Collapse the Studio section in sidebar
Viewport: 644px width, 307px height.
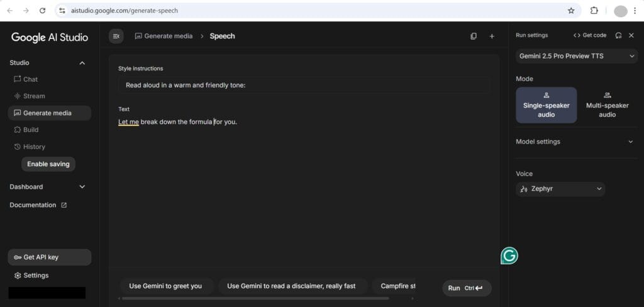(82, 63)
